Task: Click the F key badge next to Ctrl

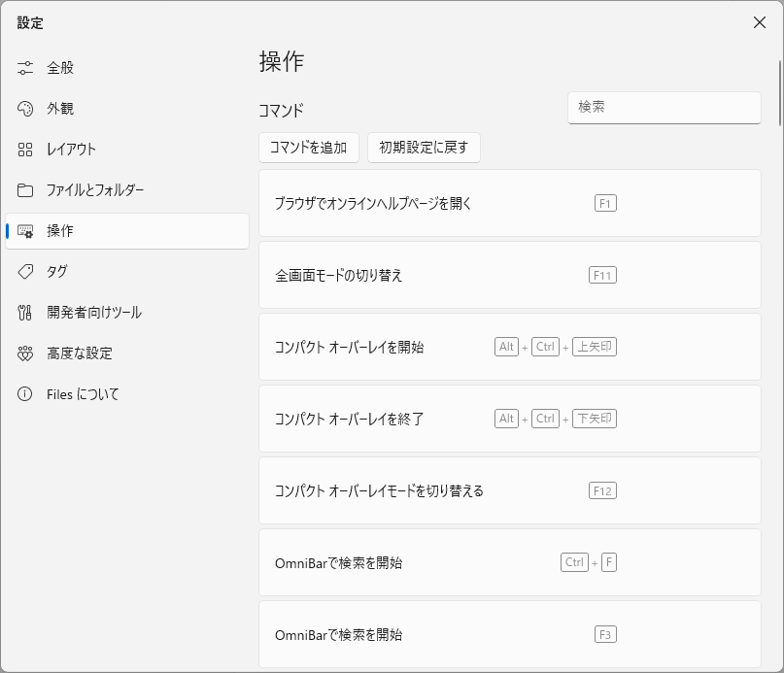Action: click(609, 562)
